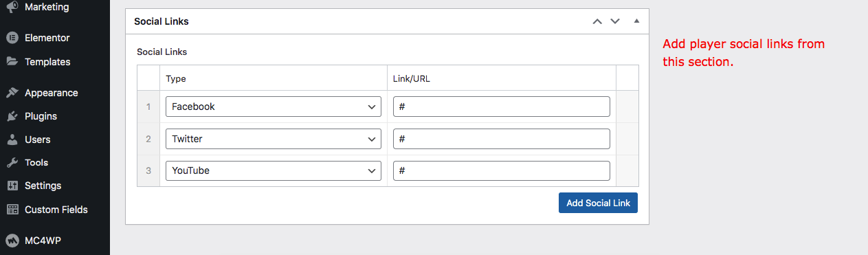Viewport: 868px width, 255px height.
Task: Click the Custom Fields grid icon
Action: pyautogui.click(x=12, y=210)
